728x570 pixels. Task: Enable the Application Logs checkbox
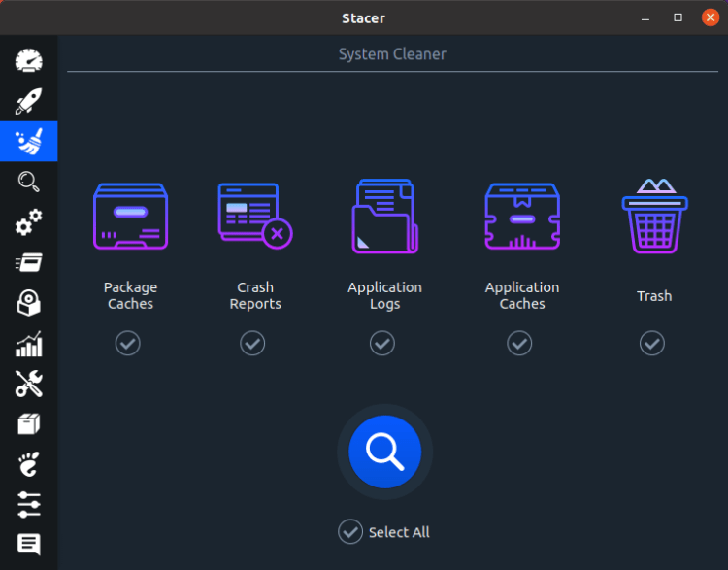(382, 344)
